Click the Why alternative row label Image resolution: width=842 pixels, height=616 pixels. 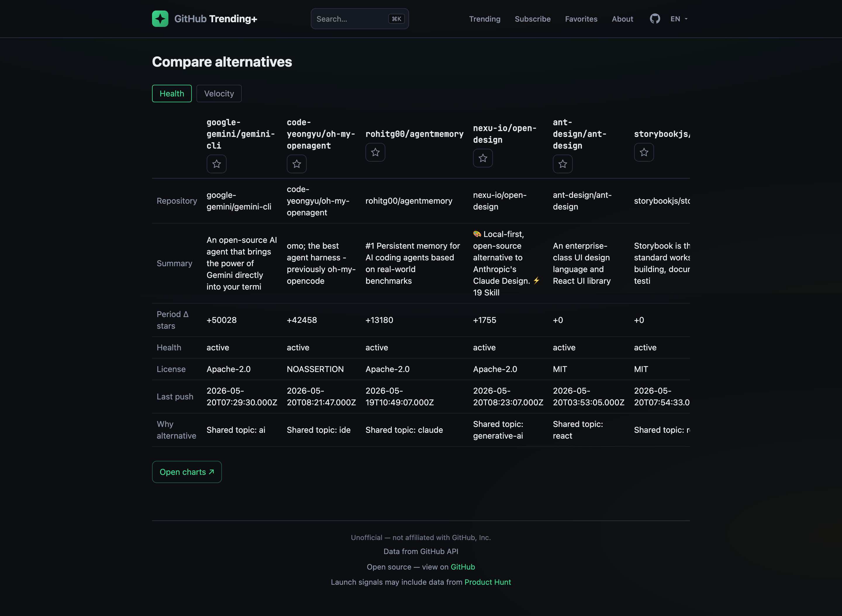pyautogui.click(x=176, y=430)
